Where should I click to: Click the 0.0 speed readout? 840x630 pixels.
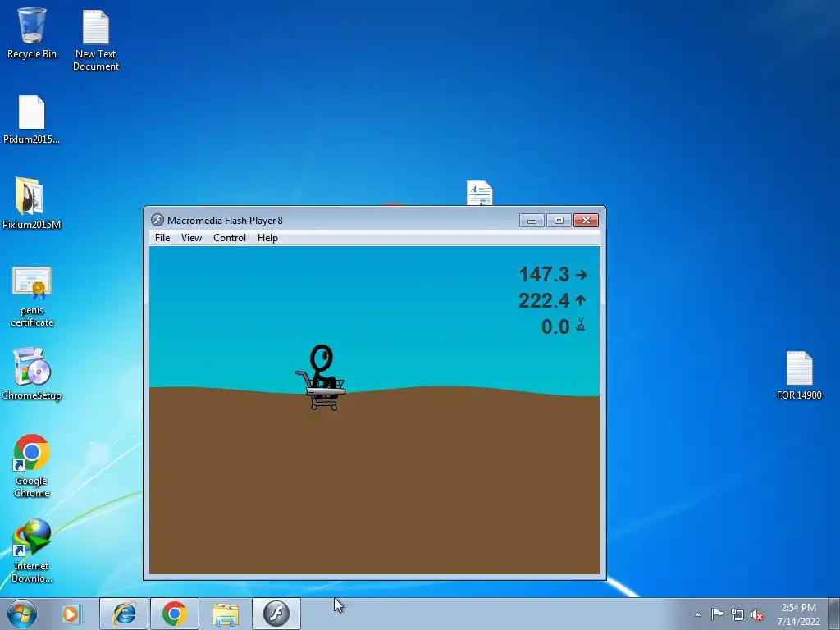click(563, 326)
